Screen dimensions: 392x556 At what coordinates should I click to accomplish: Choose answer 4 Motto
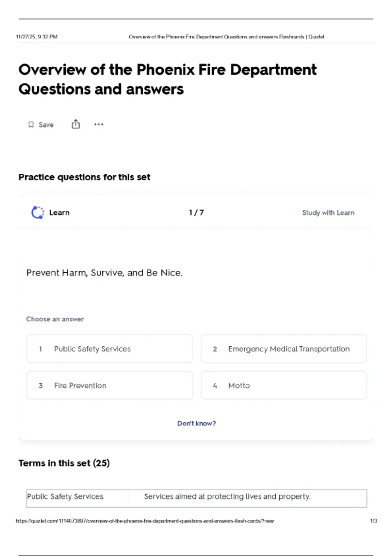pos(284,385)
